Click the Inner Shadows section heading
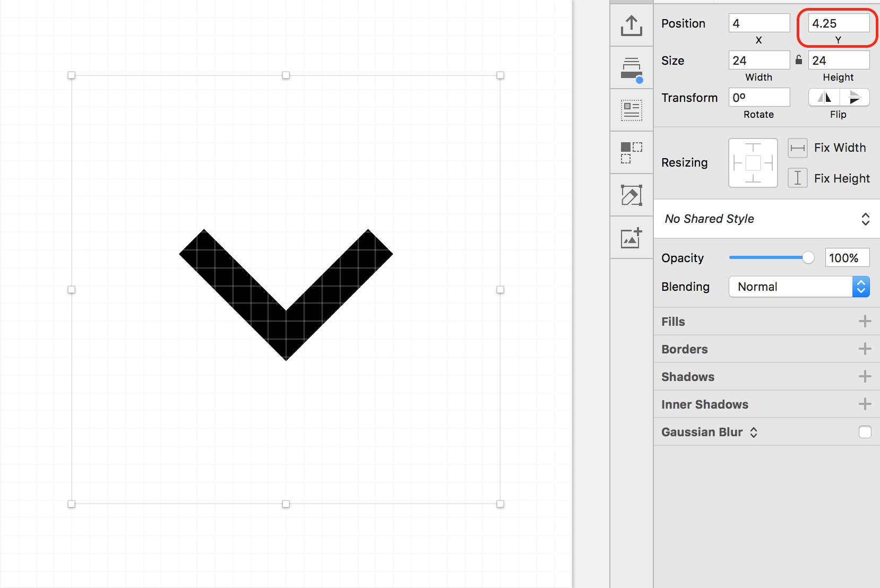Viewport: 880px width, 588px height. pos(705,404)
